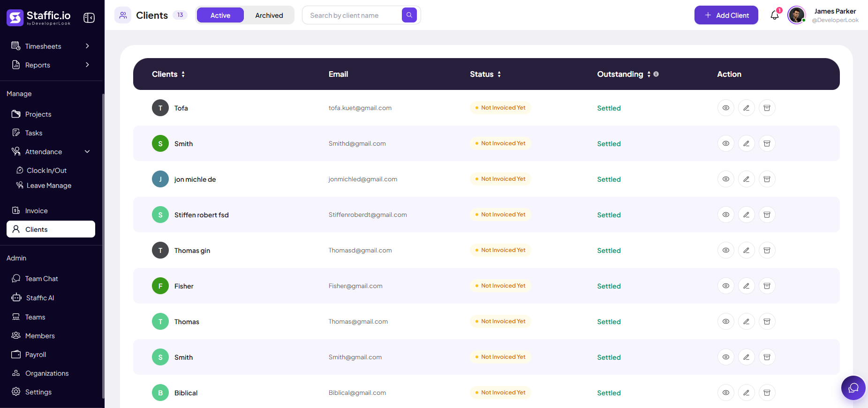Open the chat support bubble
Screen dimensions: 868x408
click(853, 388)
